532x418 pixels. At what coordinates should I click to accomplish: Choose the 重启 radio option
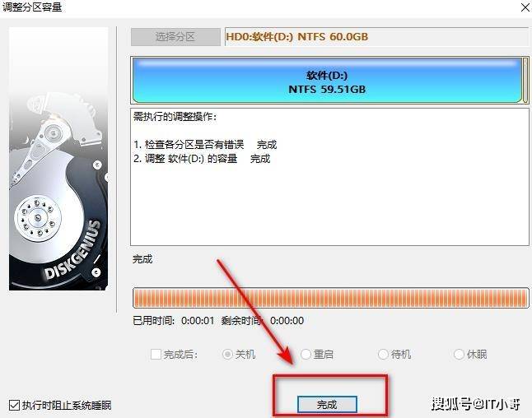306,355
